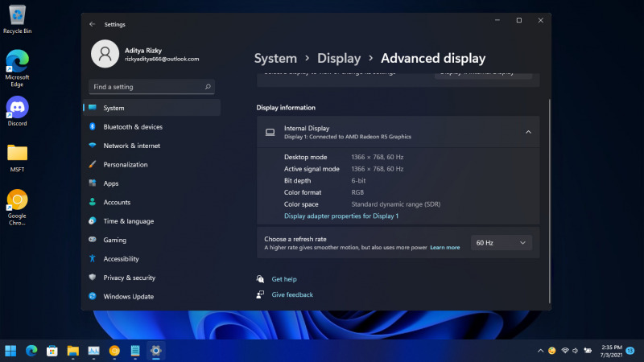Screen dimensions: 644x362
Task: Click Learn more about refresh rate
Action: click(445, 248)
